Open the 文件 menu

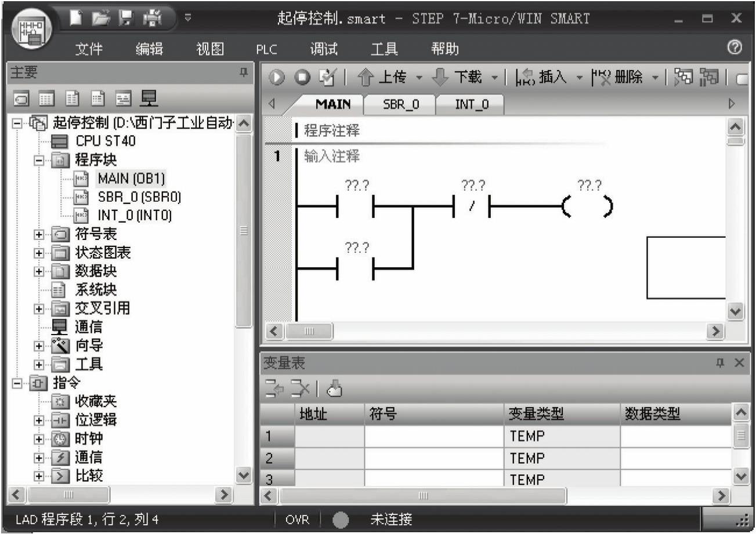click(89, 50)
